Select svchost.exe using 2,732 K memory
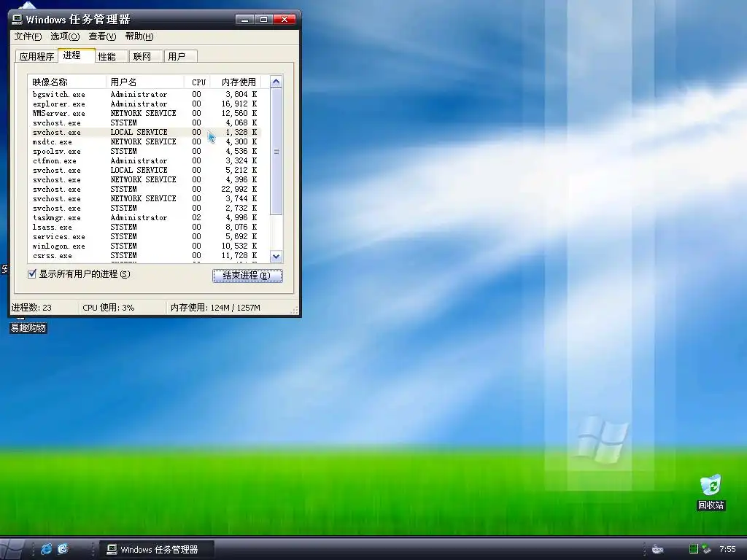The width and height of the screenshot is (747, 560). pos(145,208)
